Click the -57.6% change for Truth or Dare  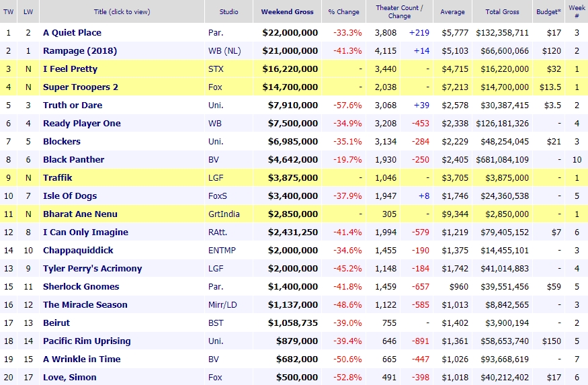[x=347, y=105]
